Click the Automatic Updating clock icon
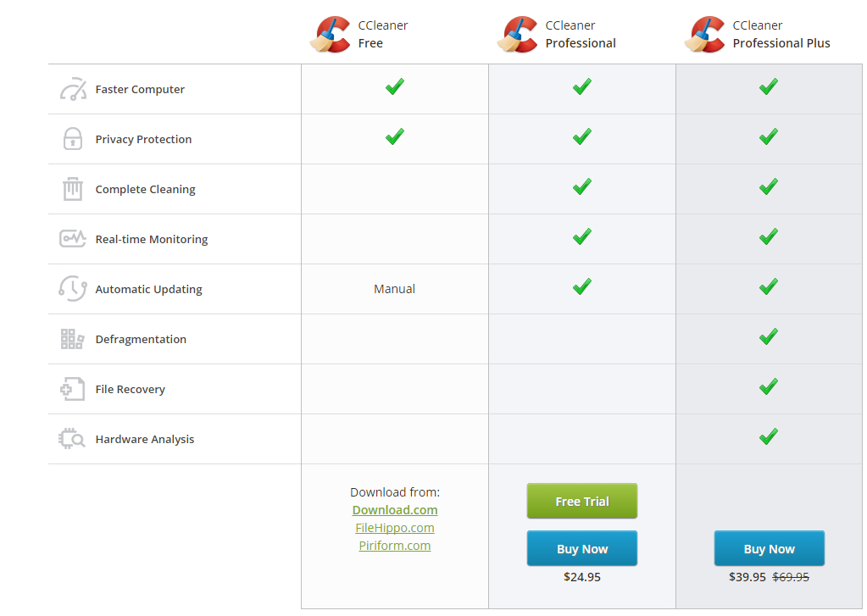The image size is (867, 616). [73, 289]
